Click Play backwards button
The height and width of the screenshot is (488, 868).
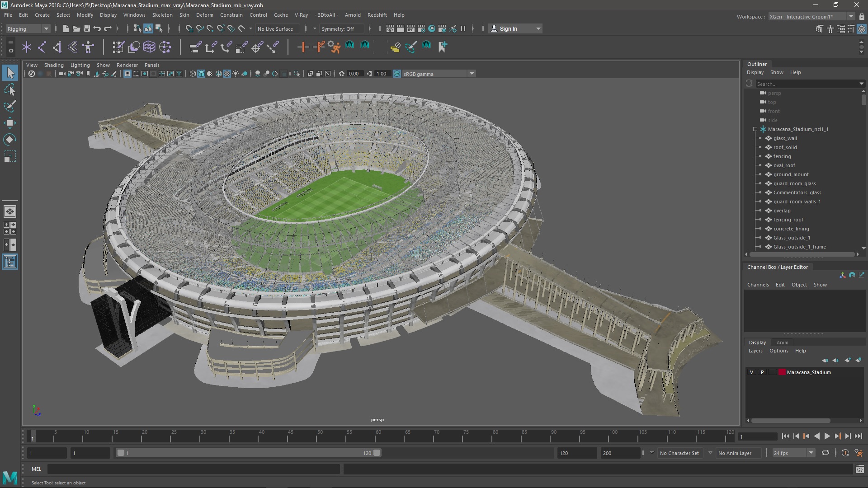(x=816, y=436)
